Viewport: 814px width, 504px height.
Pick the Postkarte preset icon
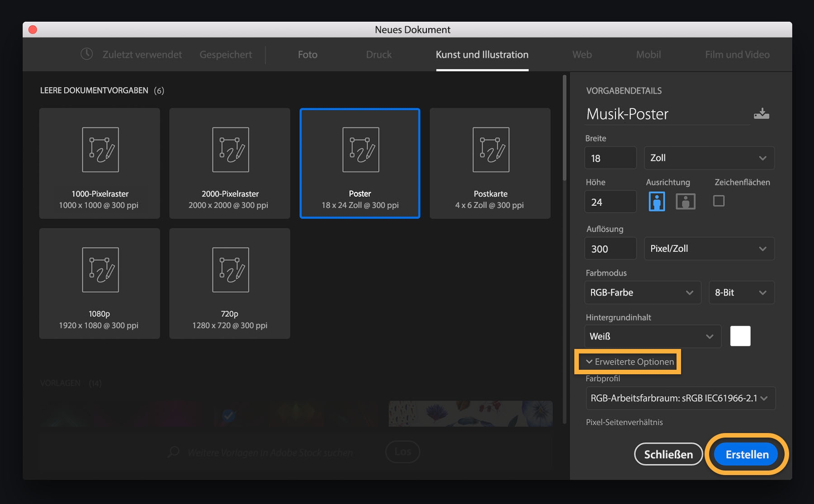491,150
